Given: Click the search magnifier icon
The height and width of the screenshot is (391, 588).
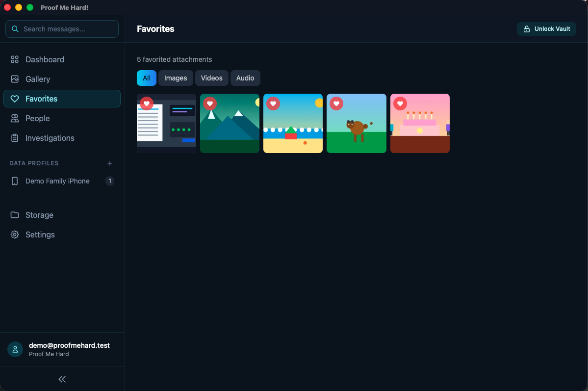Looking at the screenshot, I should tap(15, 29).
